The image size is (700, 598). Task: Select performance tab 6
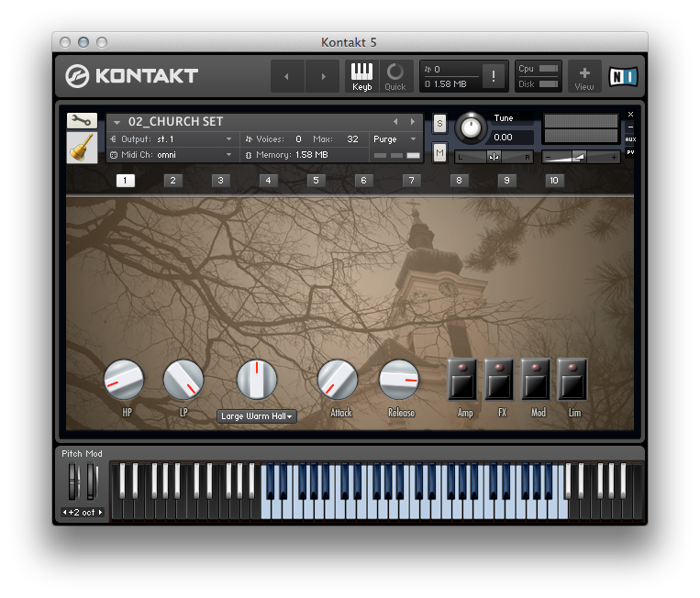pyautogui.click(x=364, y=181)
